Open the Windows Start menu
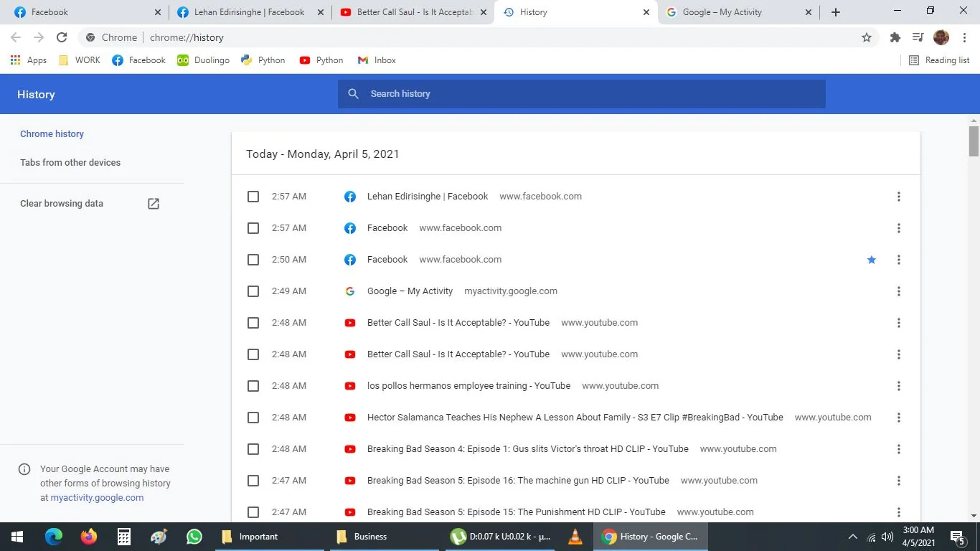The image size is (980, 551). [x=17, y=537]
